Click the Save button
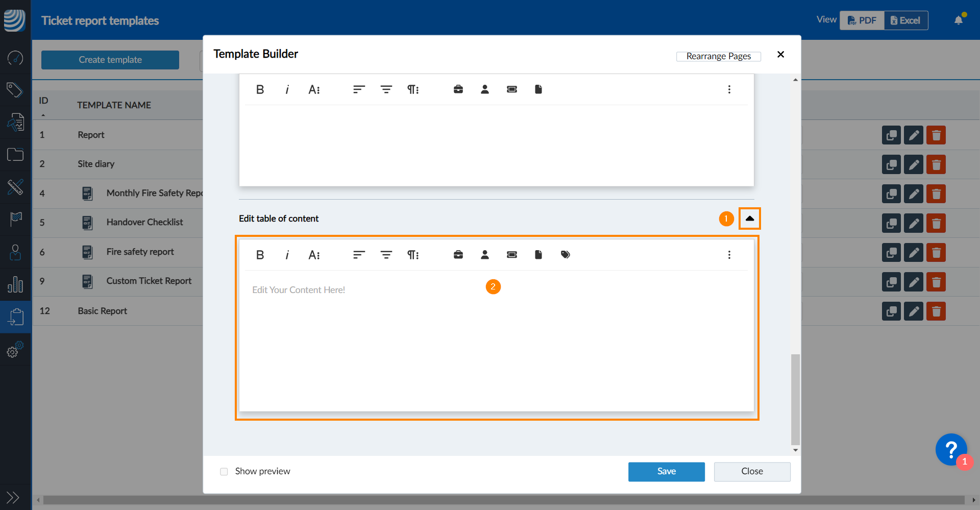Image resolution: width=980 pixels, height=510 pixels. click(x=666, y=472)
